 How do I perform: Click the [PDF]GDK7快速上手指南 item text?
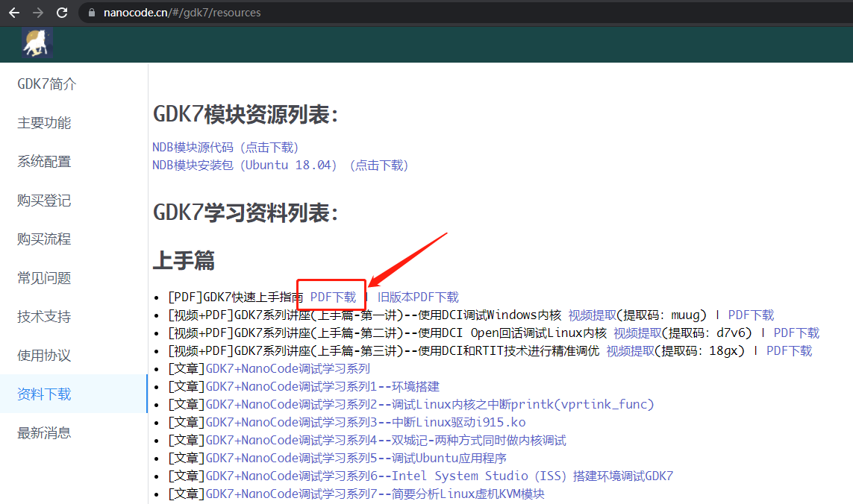click(236, 297)
